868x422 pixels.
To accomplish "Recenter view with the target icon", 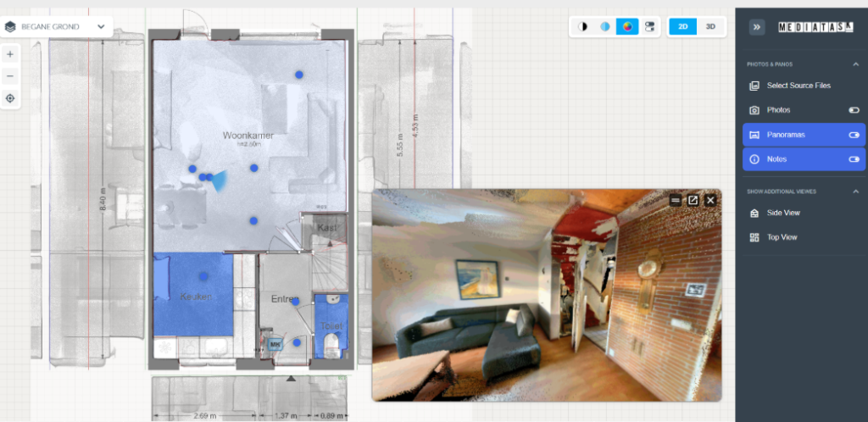I will pos(10,98).
